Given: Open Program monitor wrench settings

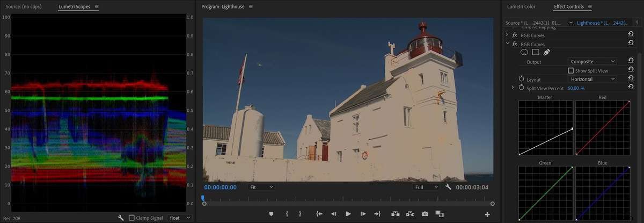Looking at the screenshot, I should (449, 187).
